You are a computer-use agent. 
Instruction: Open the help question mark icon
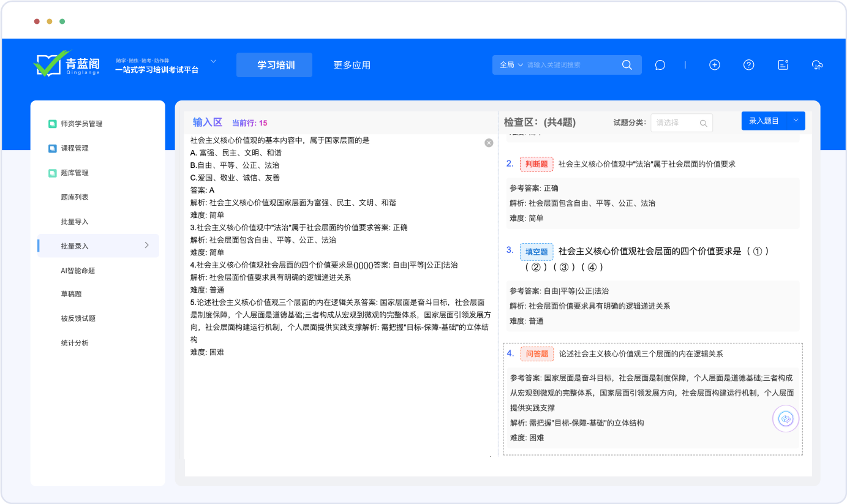click(x=748, y=65)
